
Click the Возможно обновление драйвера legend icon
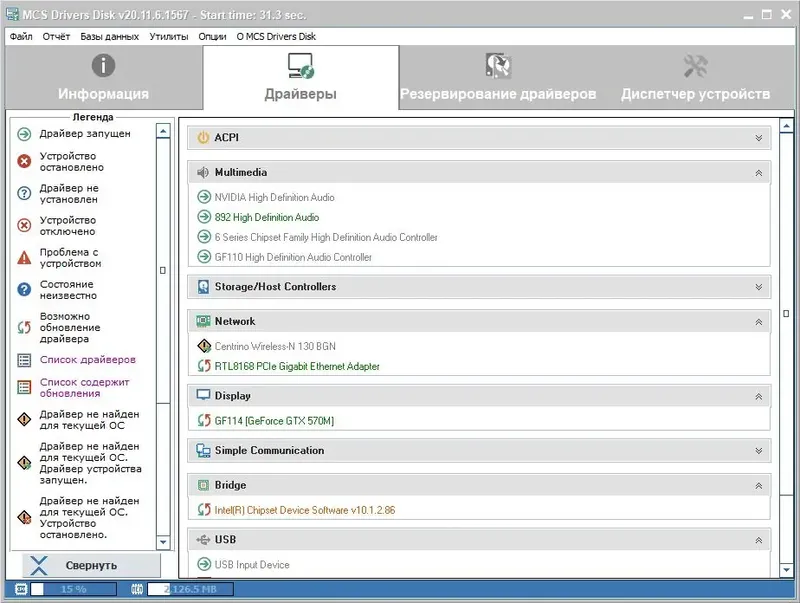coord(24,327)
